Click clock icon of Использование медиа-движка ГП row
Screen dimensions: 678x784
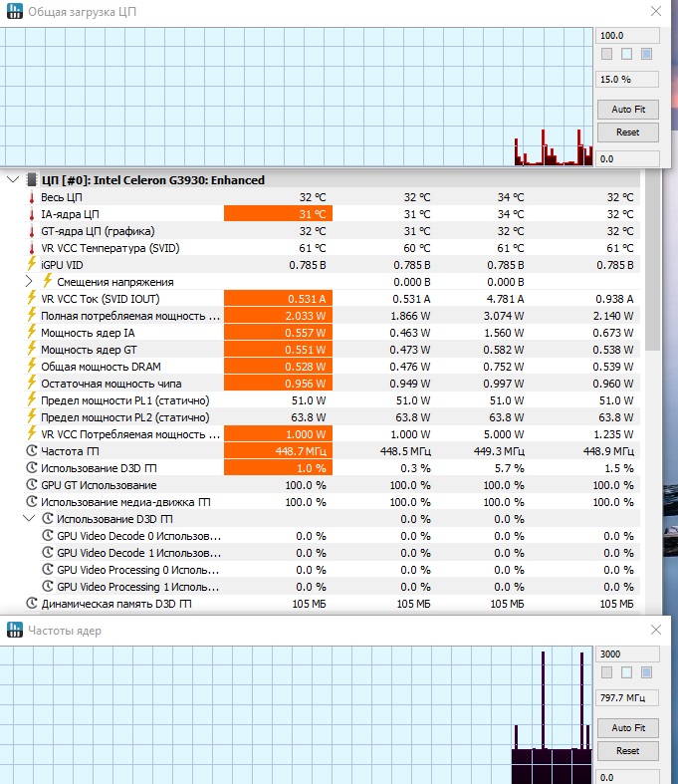tap(32, 501)
